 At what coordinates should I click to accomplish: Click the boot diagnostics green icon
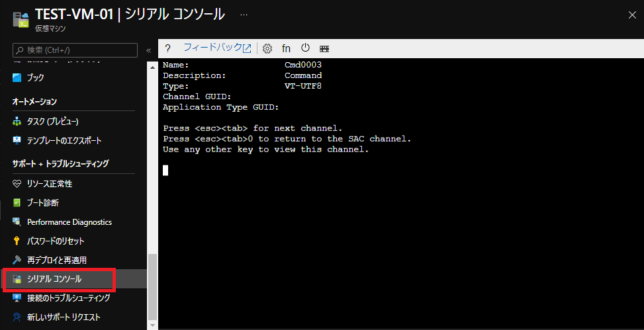click(x=17, y=203)
